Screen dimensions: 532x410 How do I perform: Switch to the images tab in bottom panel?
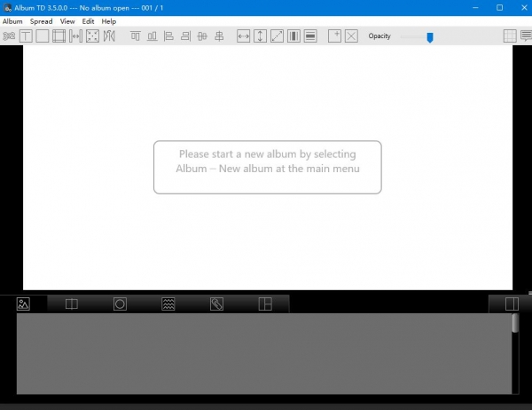click(23, 304)
